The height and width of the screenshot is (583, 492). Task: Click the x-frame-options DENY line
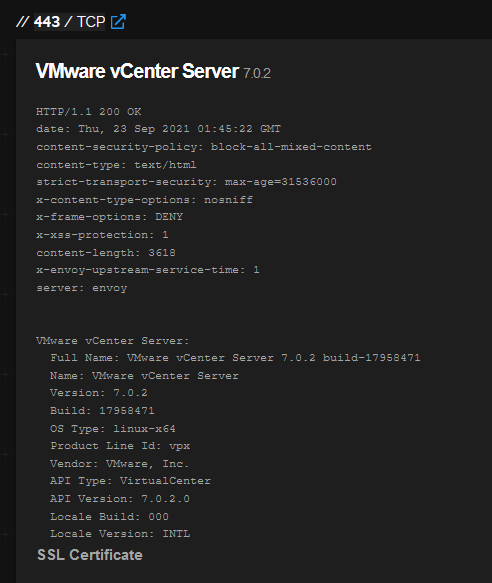(109, 217)
